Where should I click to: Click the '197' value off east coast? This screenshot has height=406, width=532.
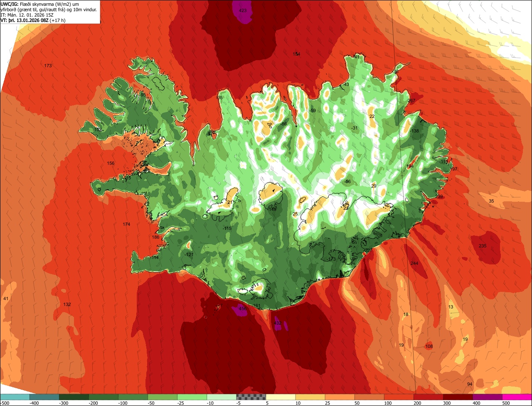[x=453, y=169]
